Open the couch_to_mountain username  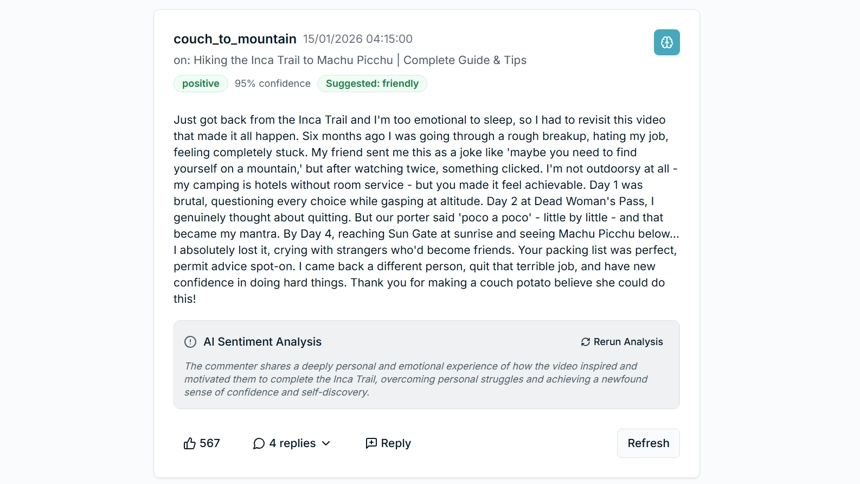(235, 39)
